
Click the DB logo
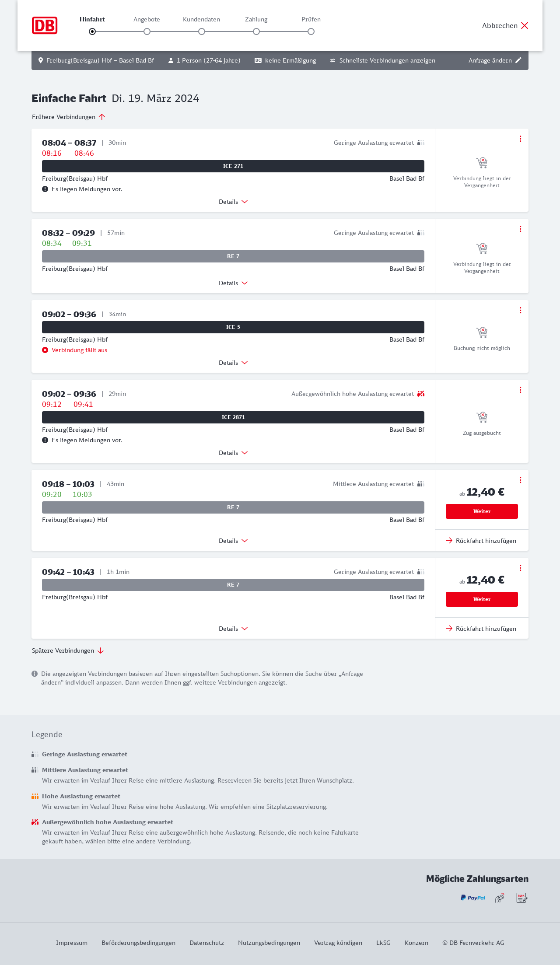point(45,25)
